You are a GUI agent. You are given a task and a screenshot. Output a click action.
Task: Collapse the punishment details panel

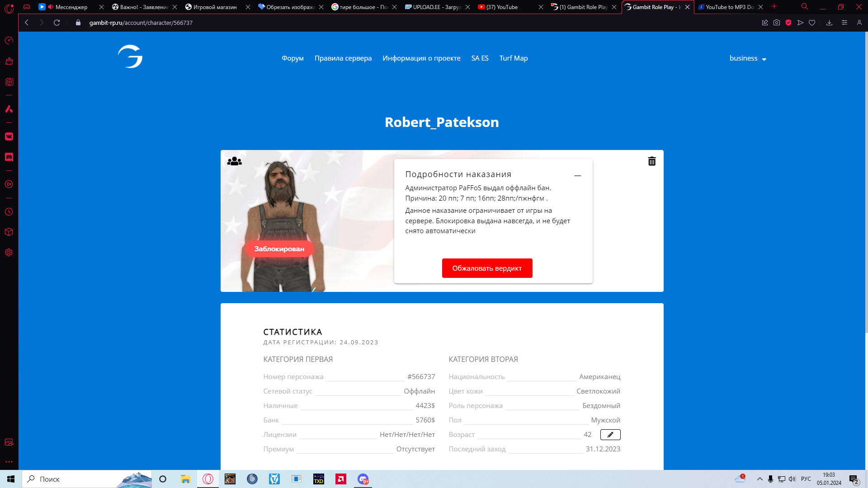tap(577, 175)
